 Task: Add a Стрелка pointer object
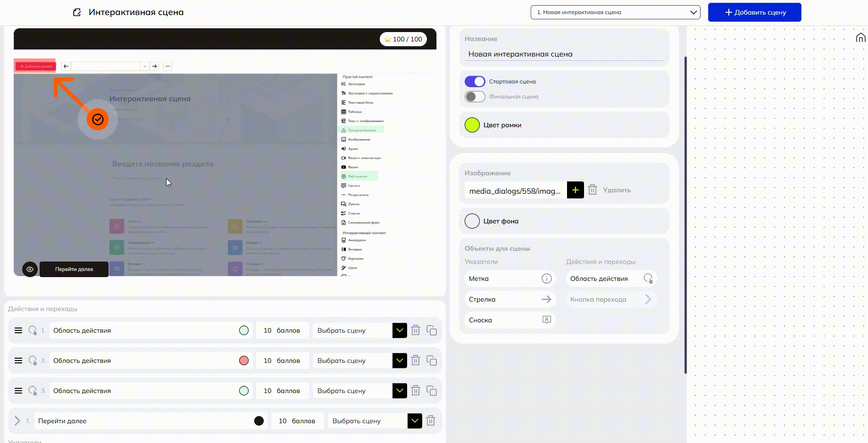pyautogui.click(x=509, y=299)
